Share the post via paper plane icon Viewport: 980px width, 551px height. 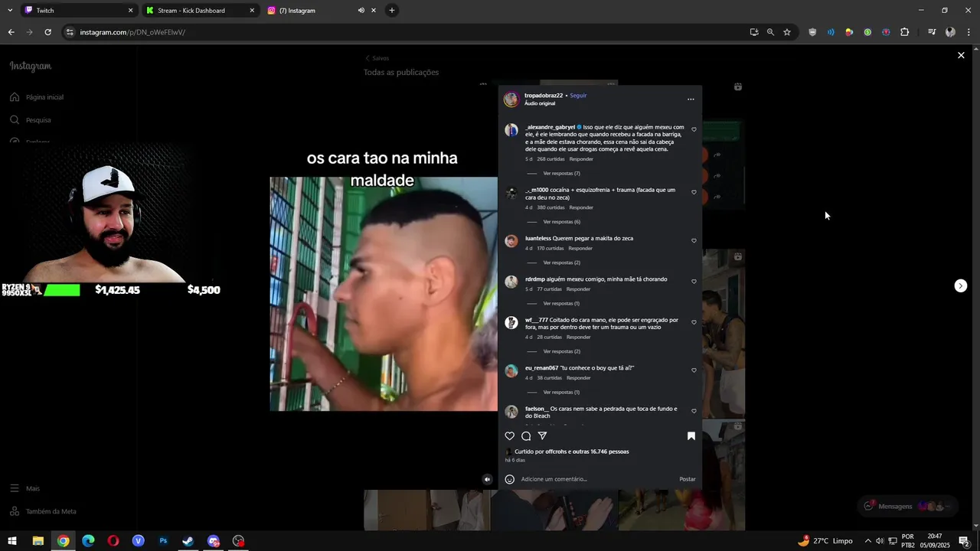[x=542, y=436]
